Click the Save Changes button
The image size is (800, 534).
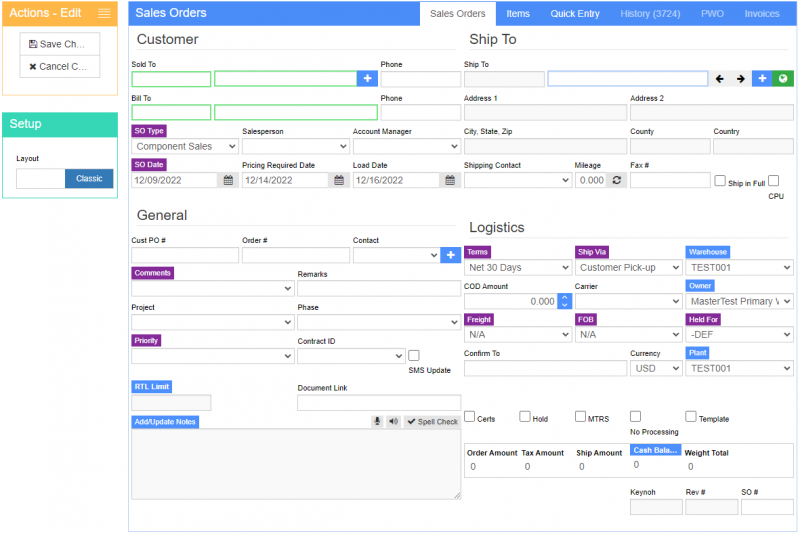60,44
